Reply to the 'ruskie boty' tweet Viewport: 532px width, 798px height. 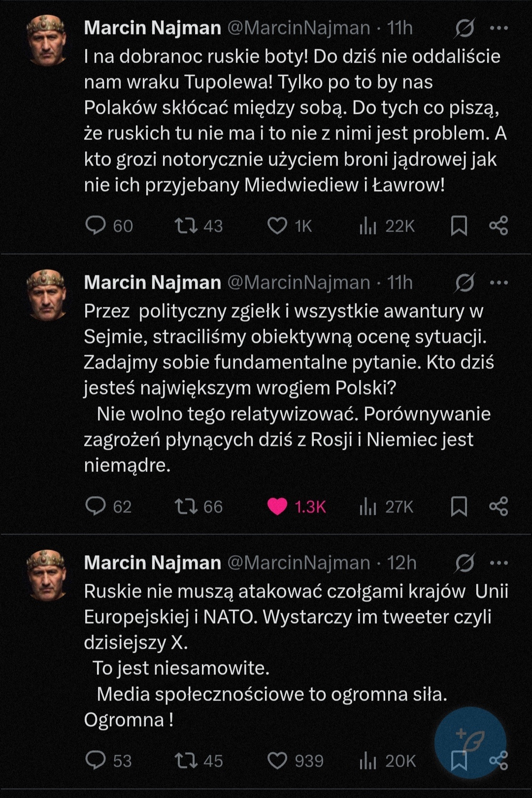pos(96,226)
